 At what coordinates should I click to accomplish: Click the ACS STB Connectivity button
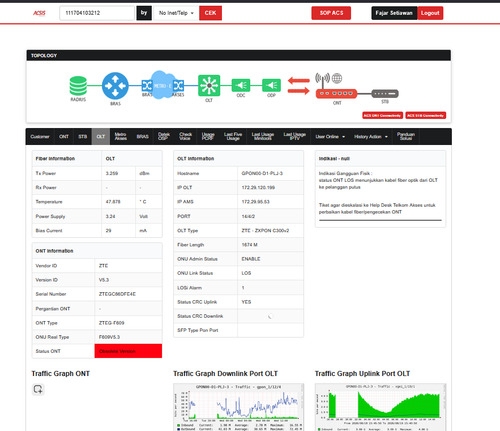[x=425, y=115]
